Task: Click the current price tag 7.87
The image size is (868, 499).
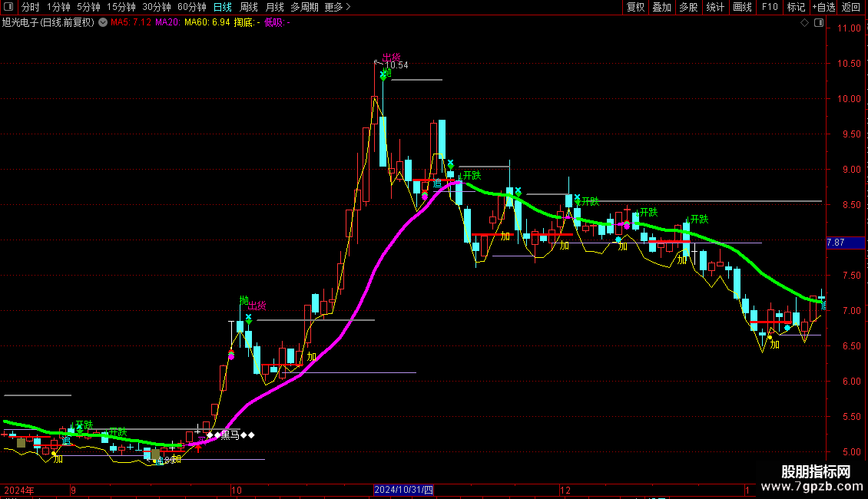Action: [x=845, y=243]
